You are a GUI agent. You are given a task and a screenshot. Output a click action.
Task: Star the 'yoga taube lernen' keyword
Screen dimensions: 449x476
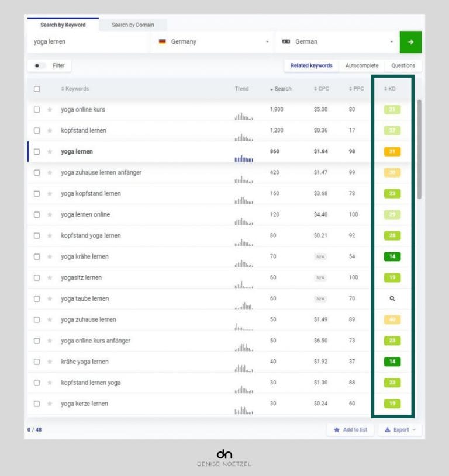pos(50,298)
